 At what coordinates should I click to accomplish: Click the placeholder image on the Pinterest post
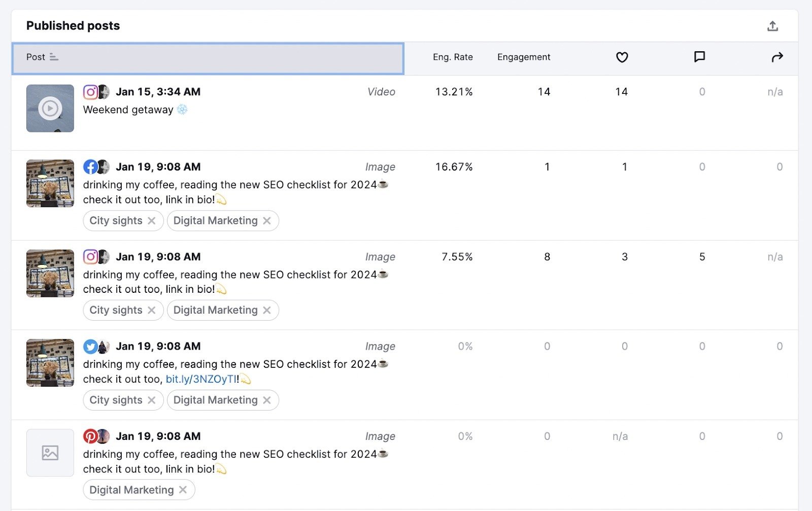click(50, 452)
